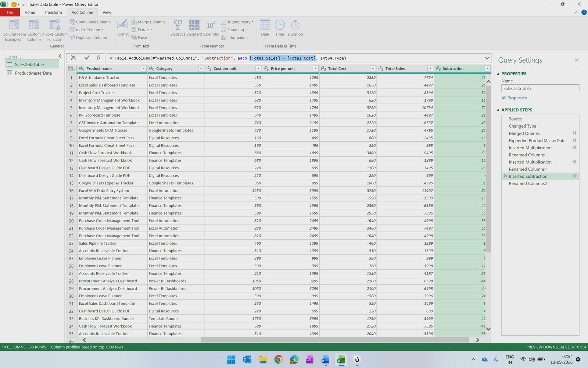Collapse the Queries pane
The image size is (588, 368).
[60, 56]
